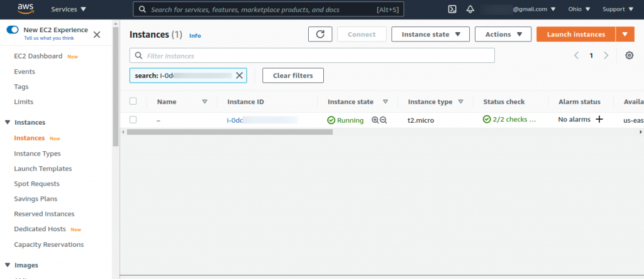Click page number 1 in pagination
This screenshot has width=644, height=279.
point(591,55)
